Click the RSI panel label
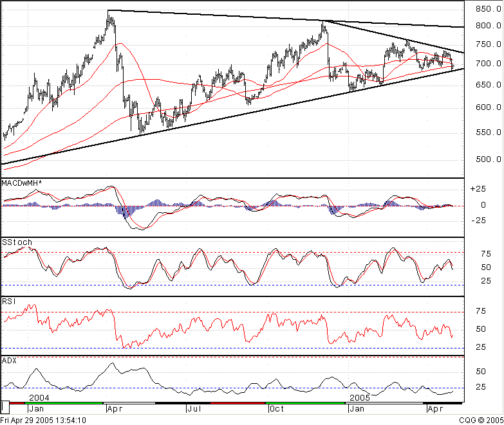 point(8,300)
